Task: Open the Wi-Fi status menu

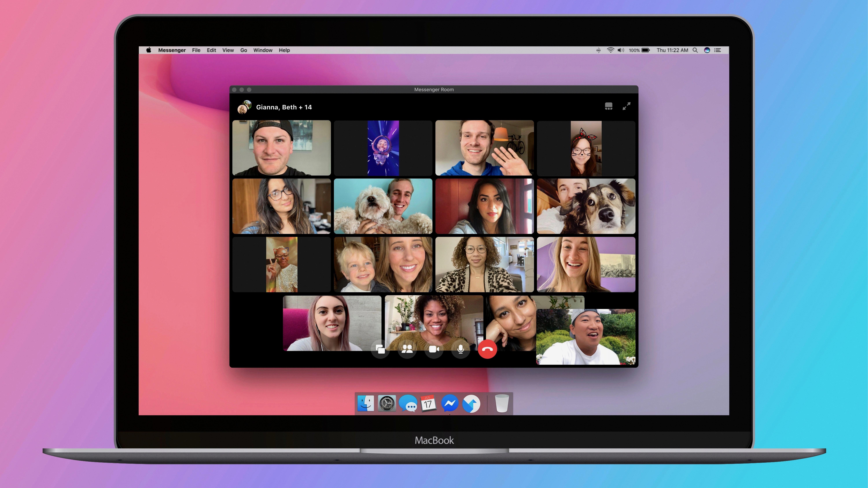Action: (x=610, y=50)
